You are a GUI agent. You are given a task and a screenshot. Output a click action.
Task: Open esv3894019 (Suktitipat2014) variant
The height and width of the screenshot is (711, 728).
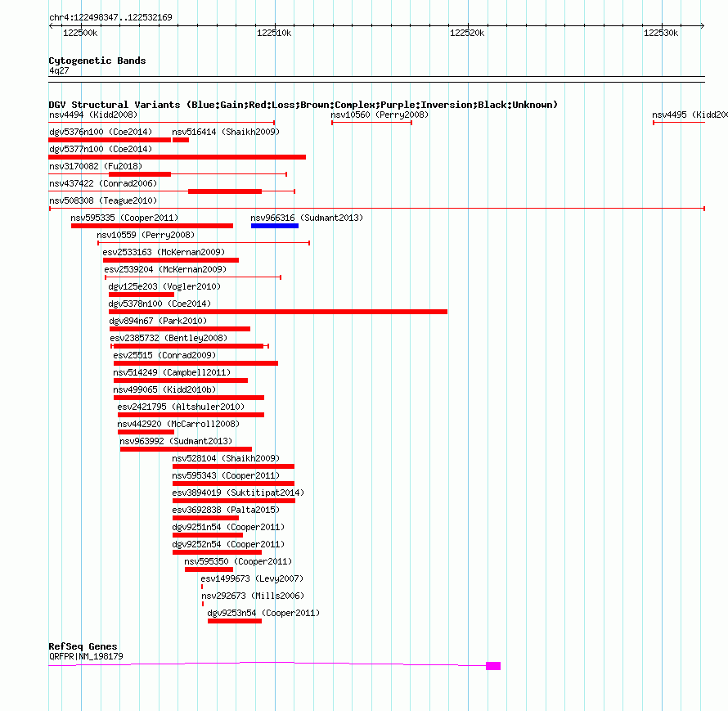[238, 493]
